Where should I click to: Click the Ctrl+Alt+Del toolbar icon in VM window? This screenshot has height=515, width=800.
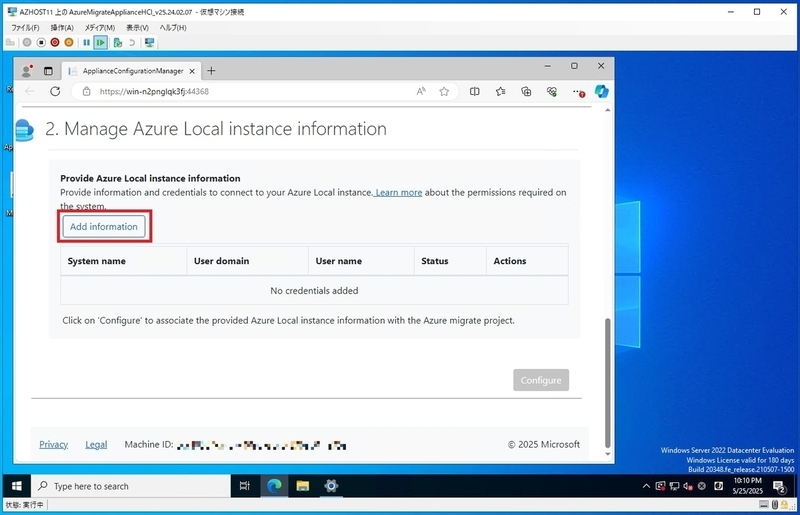point(10,42)
